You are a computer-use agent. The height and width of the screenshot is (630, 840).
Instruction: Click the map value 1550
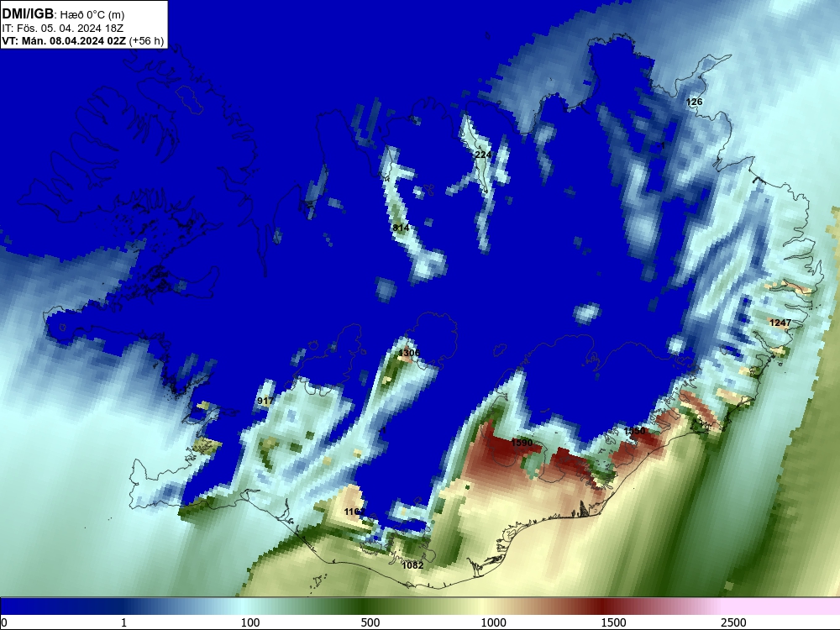click(x=634, y=431)
